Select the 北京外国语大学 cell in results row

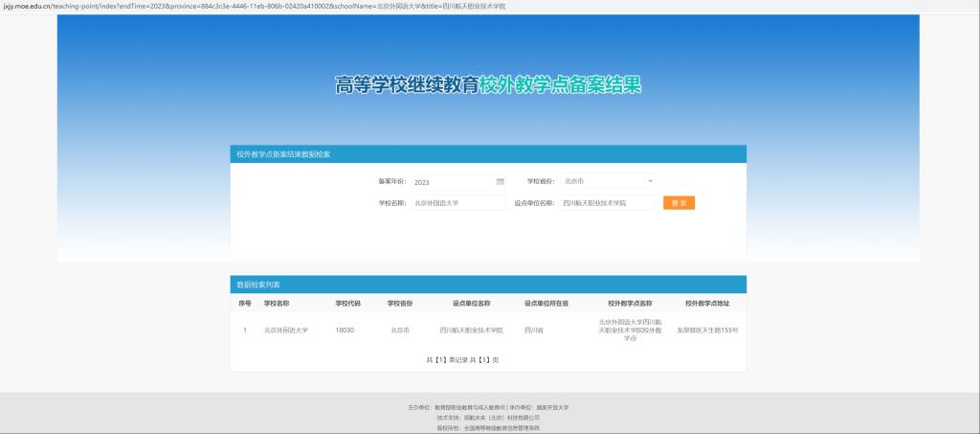285,331
